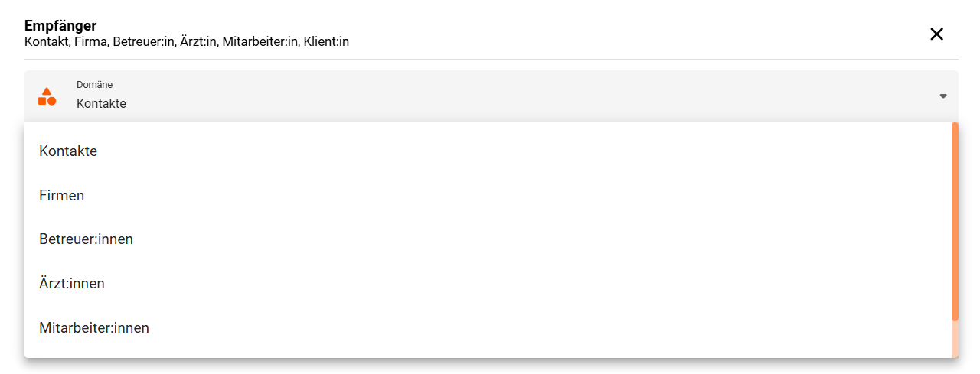Click the lighter scrollbar track below the thumb

click(955, 339)
